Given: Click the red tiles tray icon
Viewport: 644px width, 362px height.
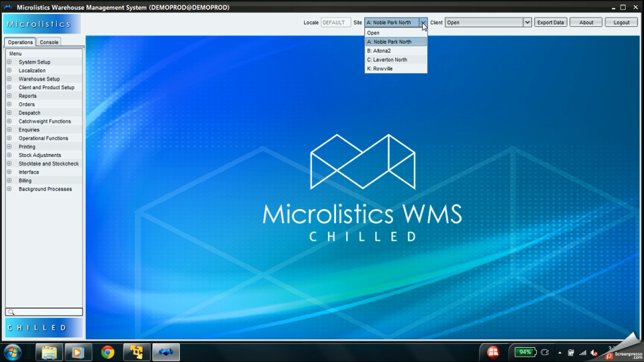Looking at the screenshot, I should 493,352.
